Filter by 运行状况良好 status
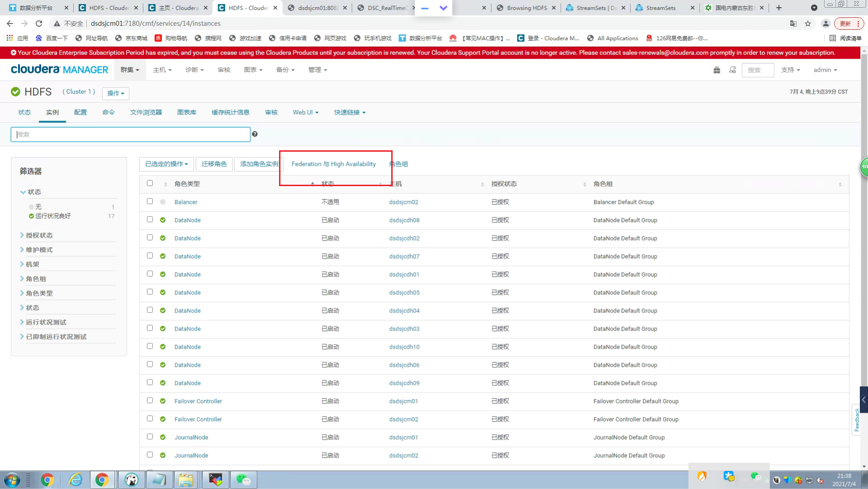868x489 pixels. (x=52, y=216)
